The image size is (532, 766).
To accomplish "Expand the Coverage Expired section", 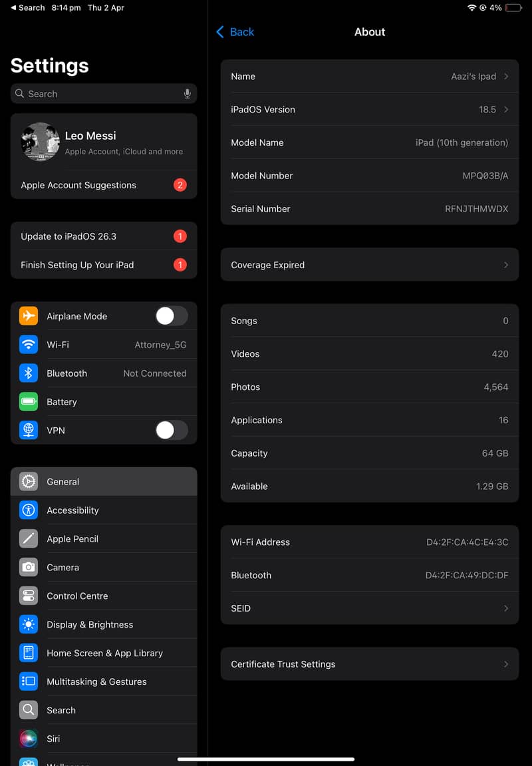I will [x=370, y=264].
